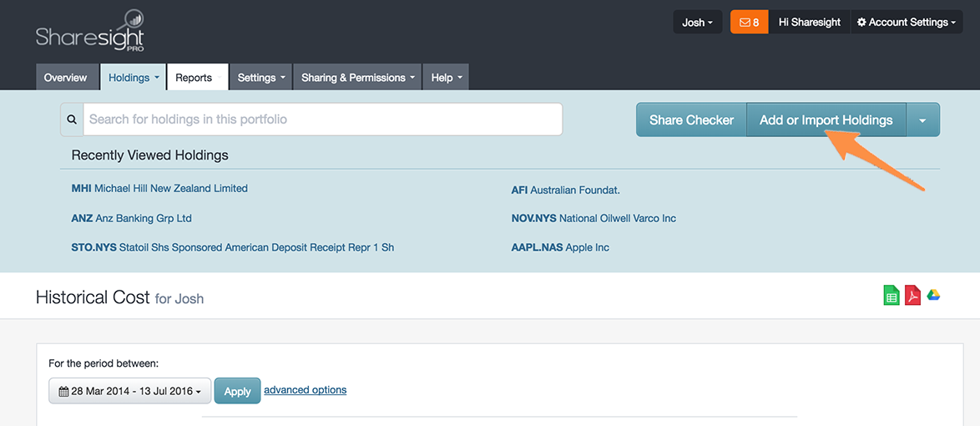Image resolution: width=980 pixels, height=426 pixels.
Task: Click the Historical Cost heading text
Action: click(93, 297)
